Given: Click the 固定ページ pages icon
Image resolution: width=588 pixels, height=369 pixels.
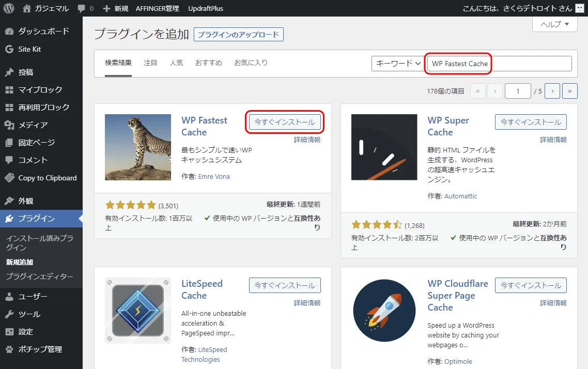Looking at the screenshot, I should click(x=9, y=143).
